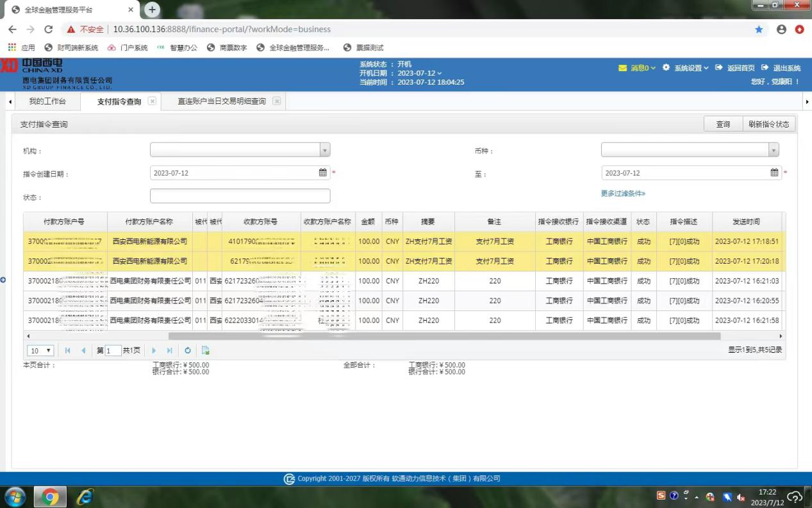
Task: Expand the 机构 dropdown
Action: click(325, 150)
